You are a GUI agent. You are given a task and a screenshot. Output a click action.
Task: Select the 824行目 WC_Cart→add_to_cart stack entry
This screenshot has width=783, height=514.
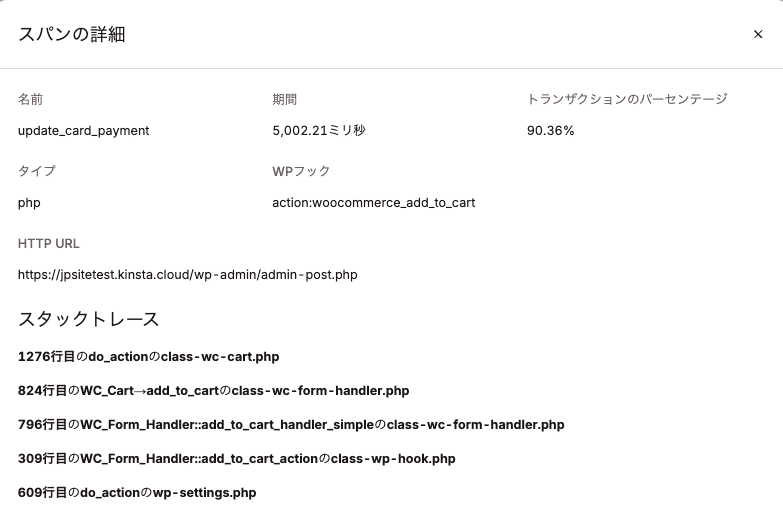tap(214, 390)
